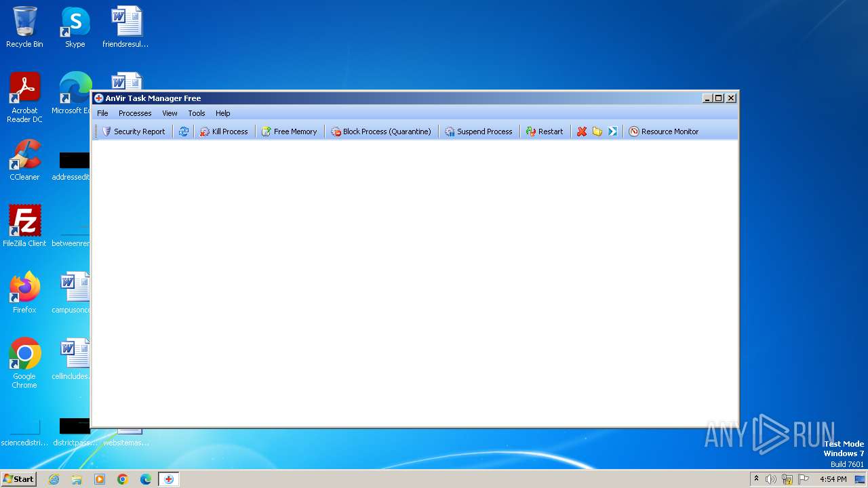The width and height of the screenshot is (868, 488).
Task: Select the FileZilla Client desktop icon
Action: click(x=24, y=226)
